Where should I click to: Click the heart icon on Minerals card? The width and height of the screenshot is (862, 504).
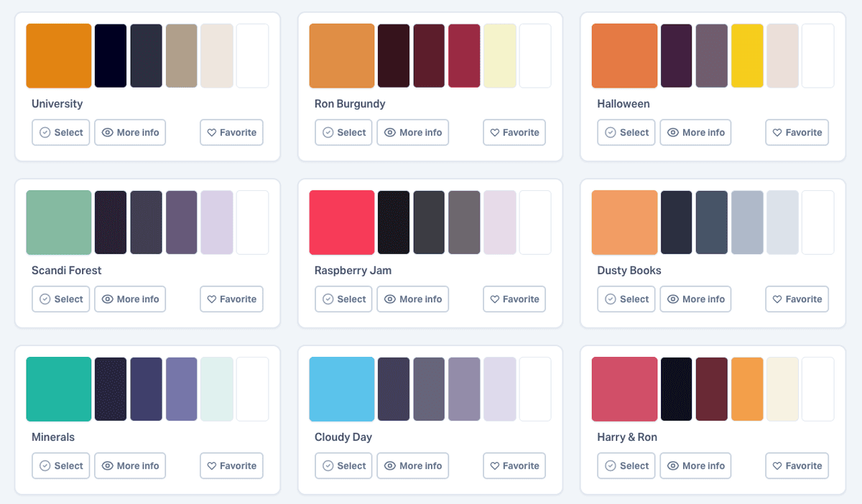212,466
